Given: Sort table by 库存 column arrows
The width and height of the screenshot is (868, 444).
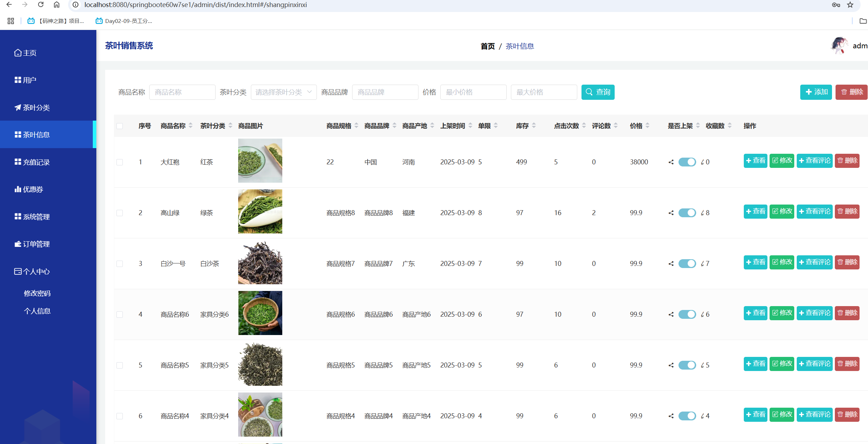Looking at the screenshot, I should click(534, 126).
